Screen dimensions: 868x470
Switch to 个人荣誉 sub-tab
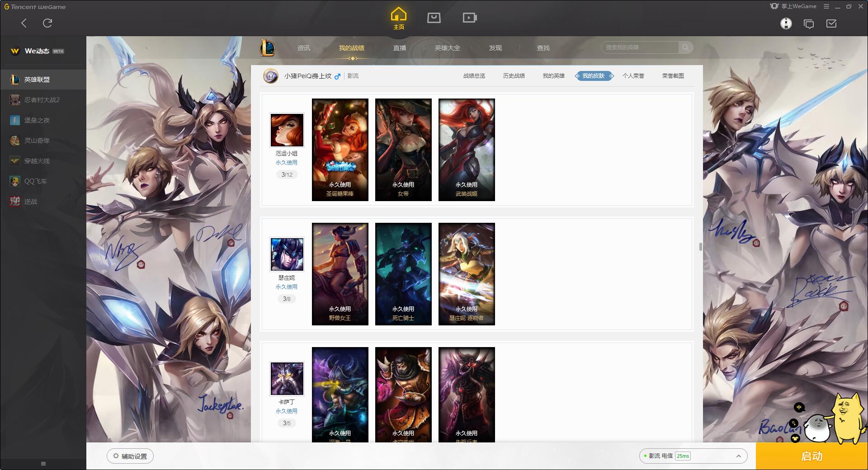point(633,76)
